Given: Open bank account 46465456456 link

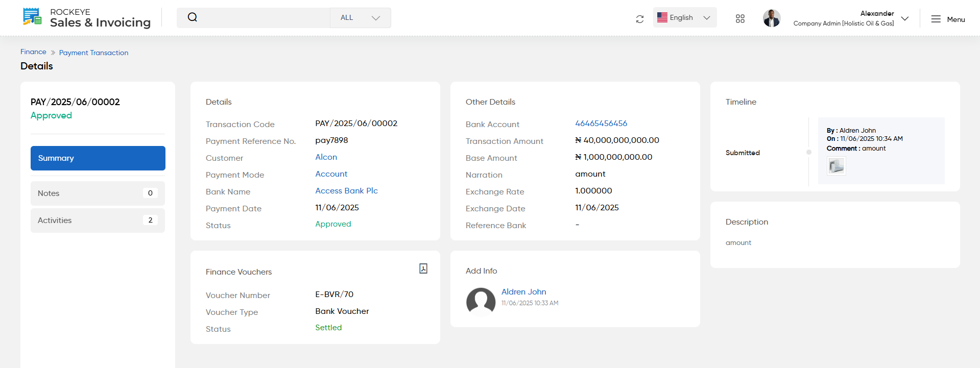Looking at the screenshot, I should point(601,124).
